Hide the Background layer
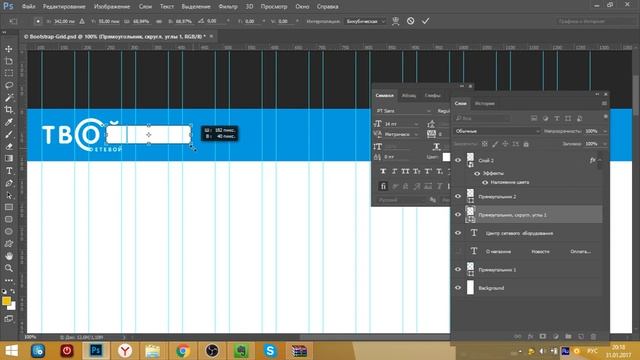Viewport: 640px width, 360px height. coord(458,288)
